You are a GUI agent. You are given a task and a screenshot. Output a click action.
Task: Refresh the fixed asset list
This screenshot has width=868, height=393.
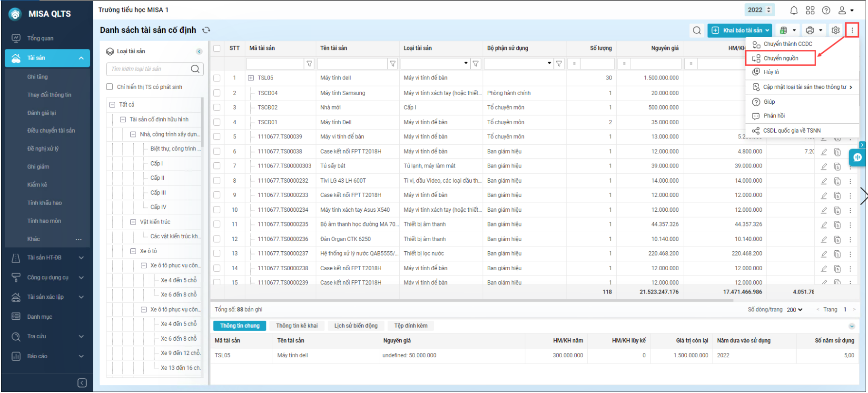[x=206, y=30]
